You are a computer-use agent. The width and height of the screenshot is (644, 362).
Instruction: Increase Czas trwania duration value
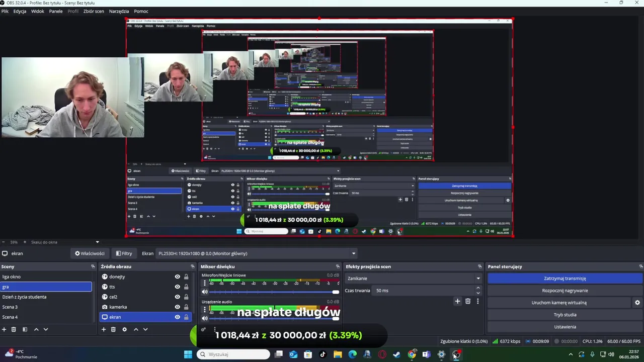(478, 288)
